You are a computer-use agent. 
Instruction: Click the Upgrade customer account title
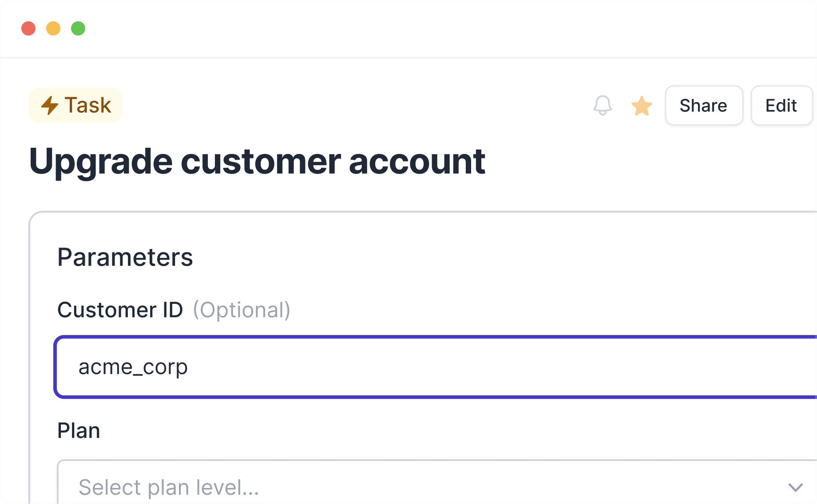click(x=257, y=162)
